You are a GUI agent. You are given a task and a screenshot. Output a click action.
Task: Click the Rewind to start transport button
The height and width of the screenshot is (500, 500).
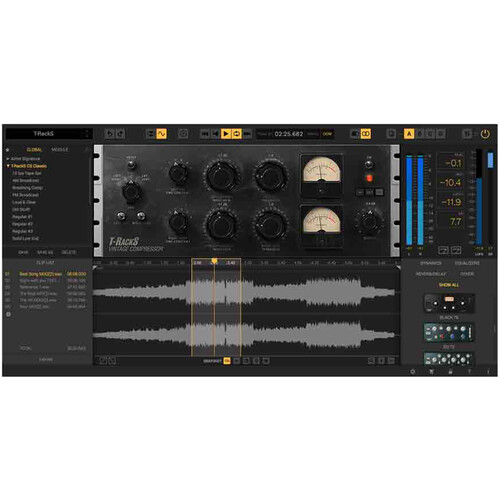[205, 134]
